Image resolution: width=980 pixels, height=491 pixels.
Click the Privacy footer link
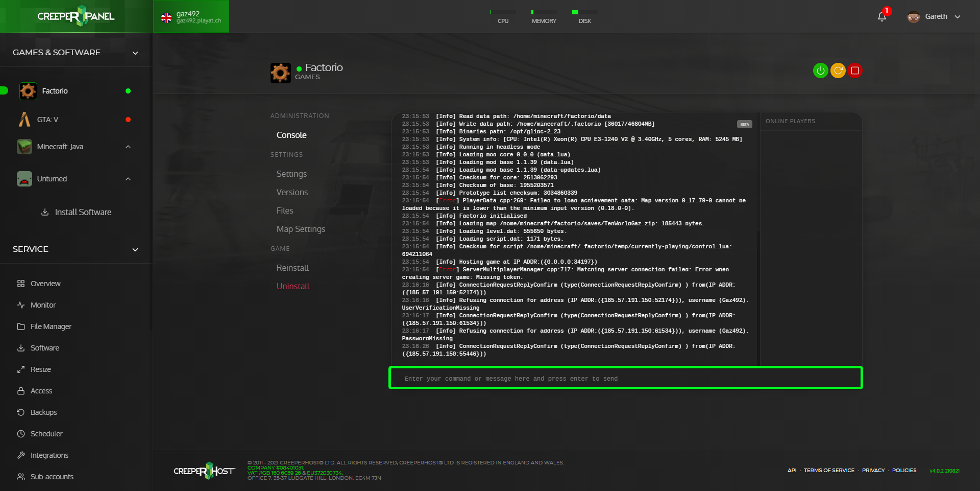873,470
